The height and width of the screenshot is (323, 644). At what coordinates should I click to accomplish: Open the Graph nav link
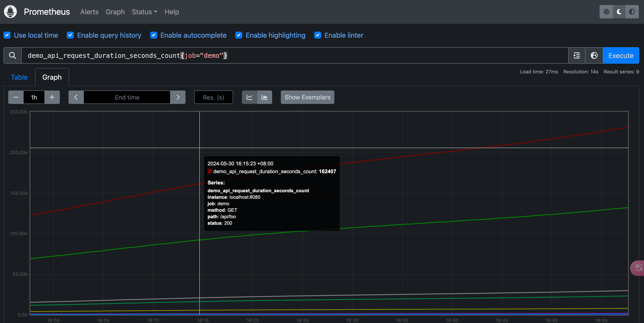[x=115, y=12]
